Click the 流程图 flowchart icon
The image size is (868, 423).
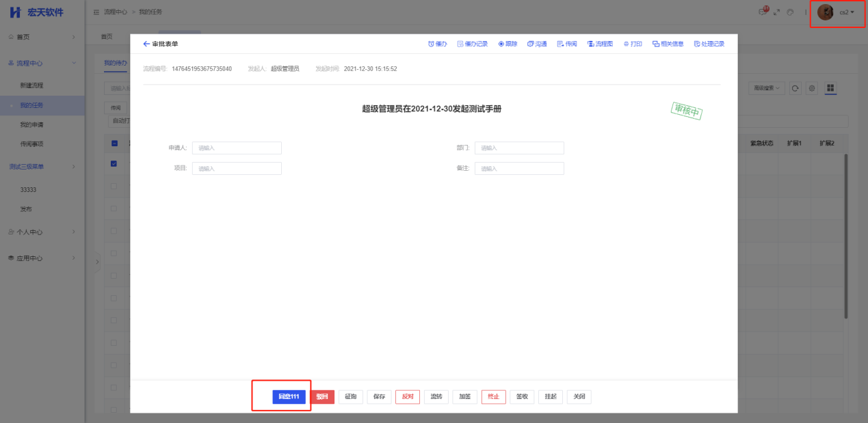[590, 44]
